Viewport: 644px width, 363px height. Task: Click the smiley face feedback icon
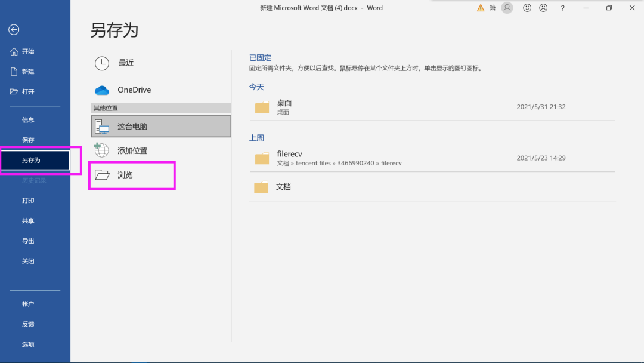pos(527,8)
